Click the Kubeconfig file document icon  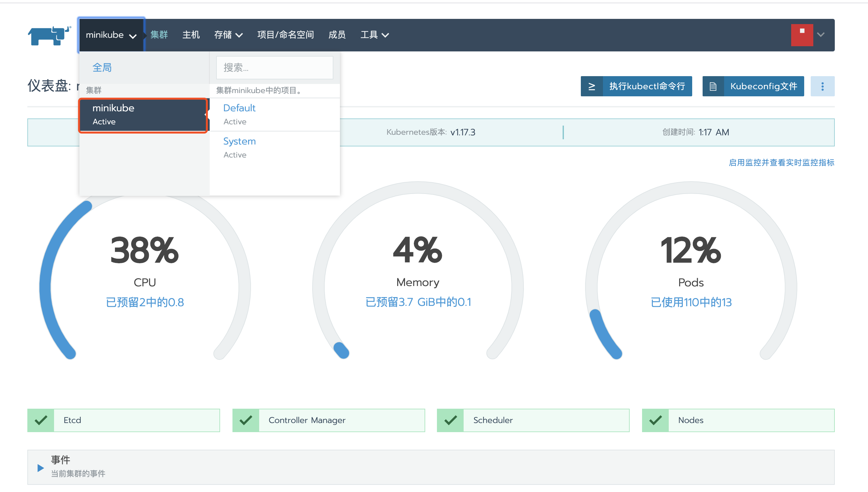tap(713, 87)
